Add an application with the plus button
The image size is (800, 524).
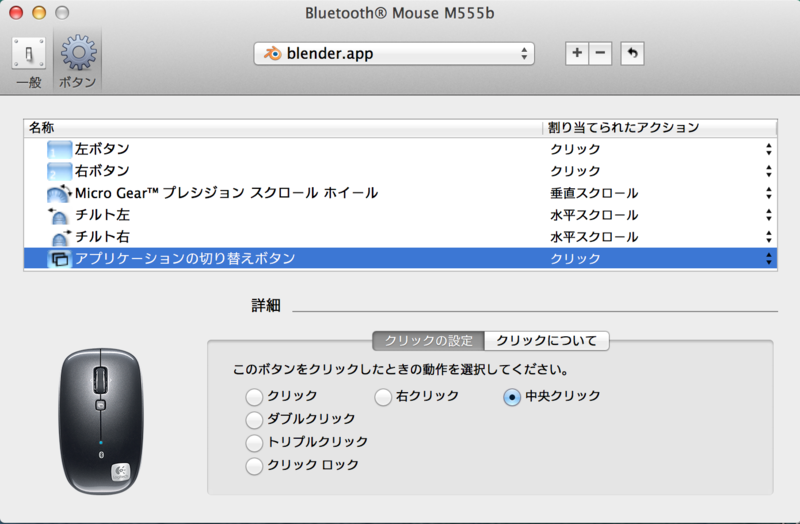tap(577, 53)
